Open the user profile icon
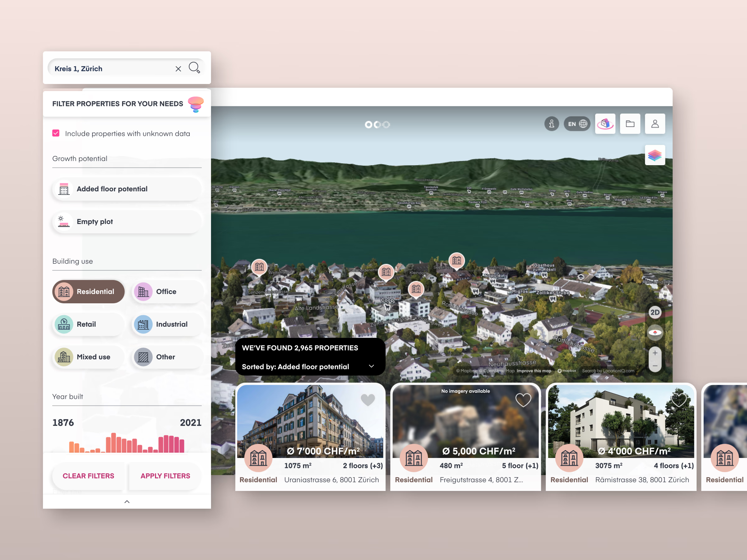747x560 pixels. pyautogui.click(x=655, y=124)
